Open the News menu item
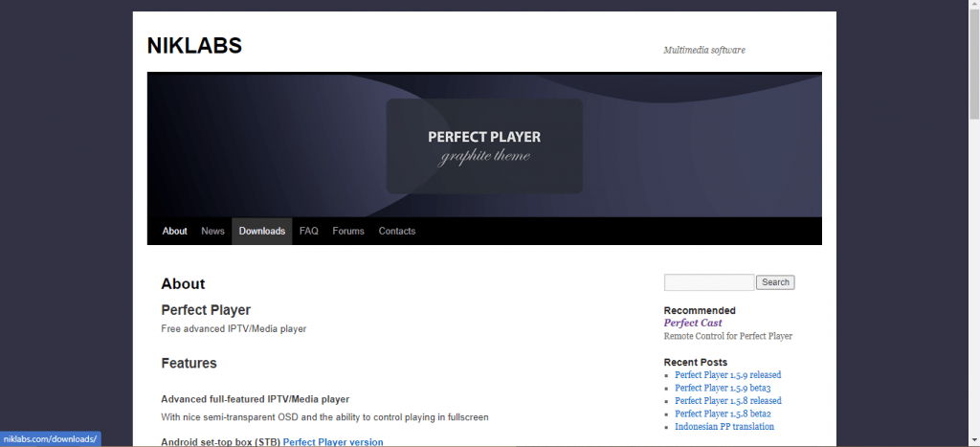 pyautogui.click(x=212, y=232)
